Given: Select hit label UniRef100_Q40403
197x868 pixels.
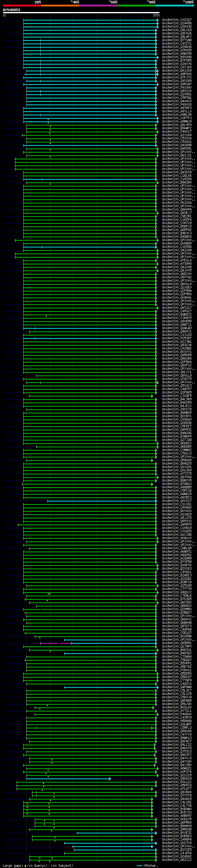Looking at the screenshot, I should click(x=176, y=101).
